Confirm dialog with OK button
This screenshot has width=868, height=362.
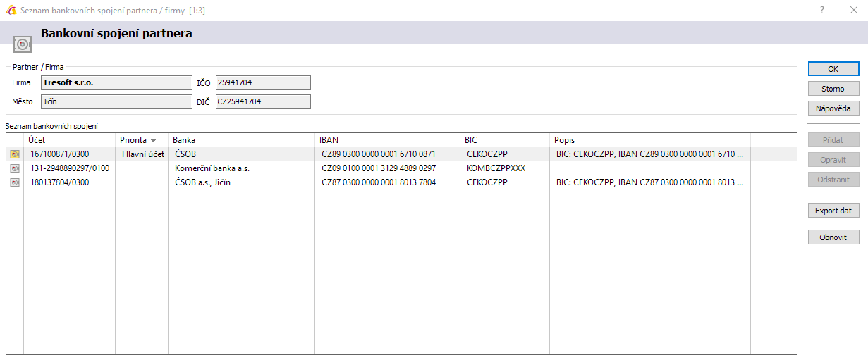[x=833, y=69]
